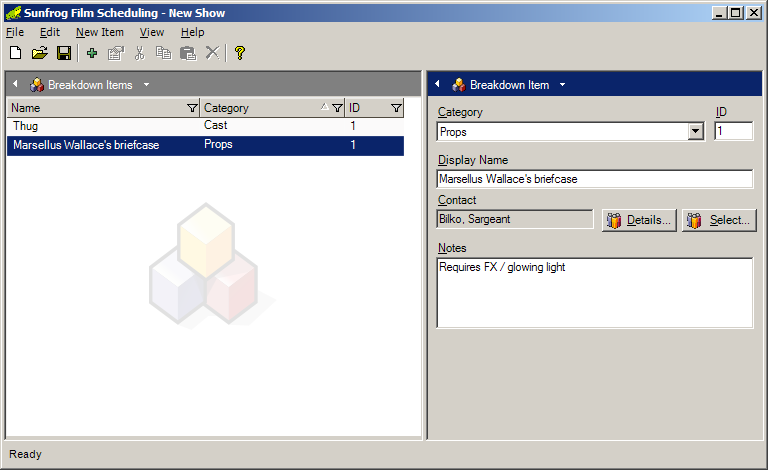Screen dimensions: 768x470
Task: Click the New document toolbar icon
Action: click(x=16, y=53)
